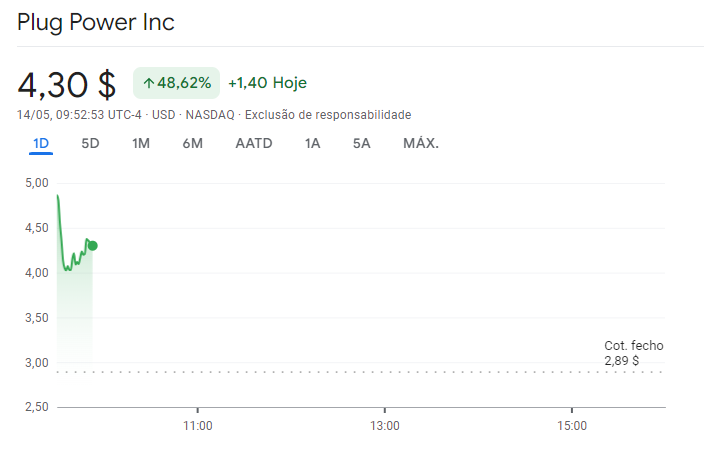704x450 pixels.
Task: Open the Exclusão de responsabilidade link
Action: pos(328,115)
